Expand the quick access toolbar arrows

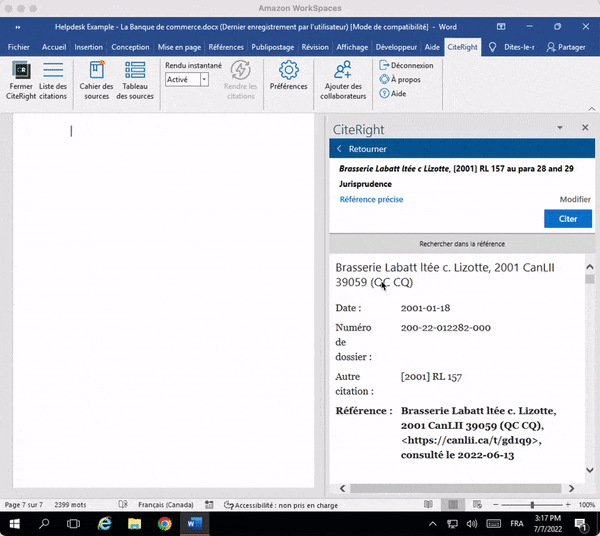(x=18, y=27)
